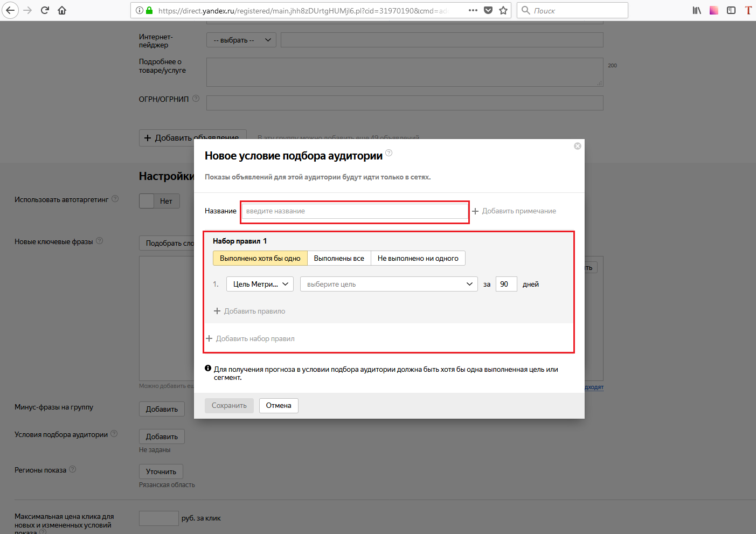The image size is (756, 534).
Task: Open the выберите цель dropdown
Action: point(389,284)
